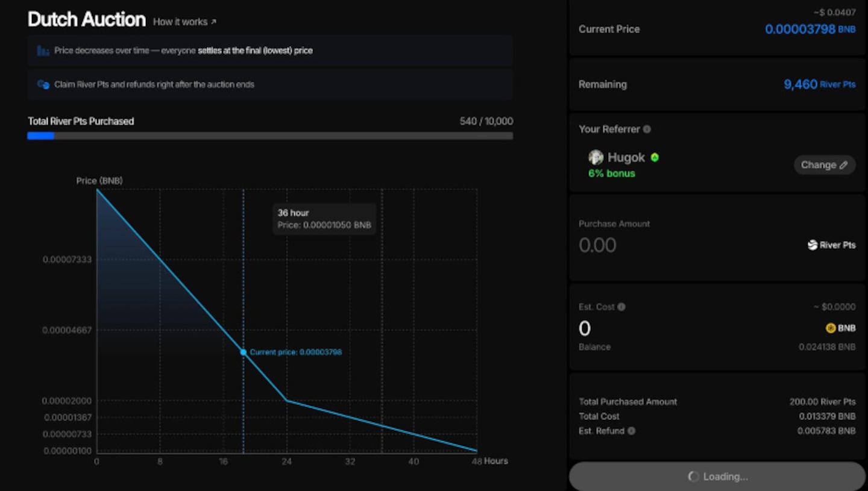This screenshot has height=491, width=868.
Task: Open the info tooltip next to Your Referrer
Action: (x=646, y=129)
